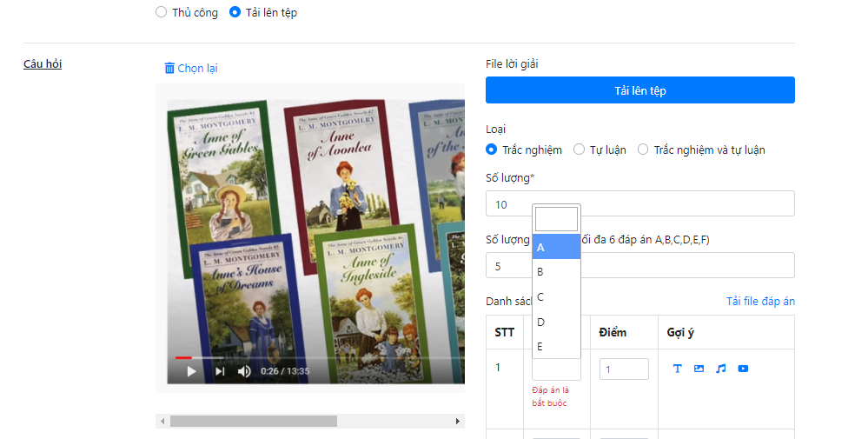Select option E in the dropdown list
Screen dimensions: 868x439
556,347
